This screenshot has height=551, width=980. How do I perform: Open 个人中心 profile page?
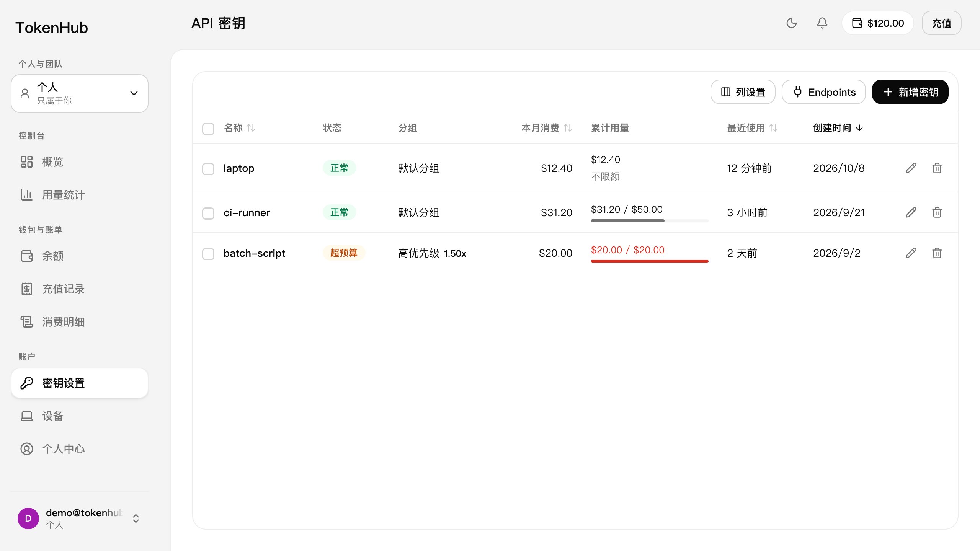pos(80,449)
